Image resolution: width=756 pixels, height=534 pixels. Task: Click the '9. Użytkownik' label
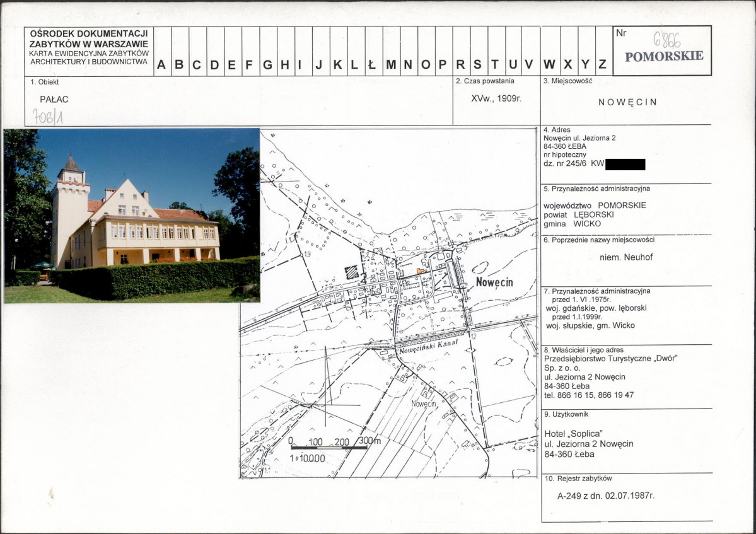click(x=566, y=414)
